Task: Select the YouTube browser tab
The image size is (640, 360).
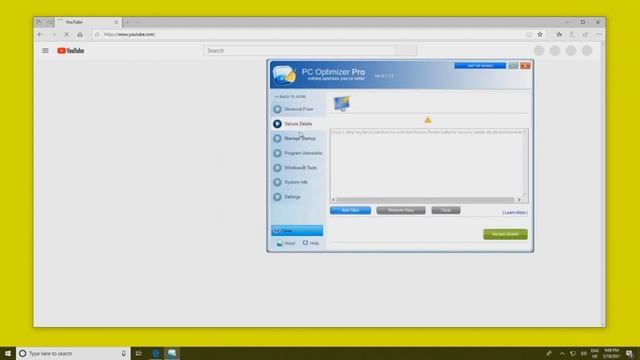Action: point(88,22)
